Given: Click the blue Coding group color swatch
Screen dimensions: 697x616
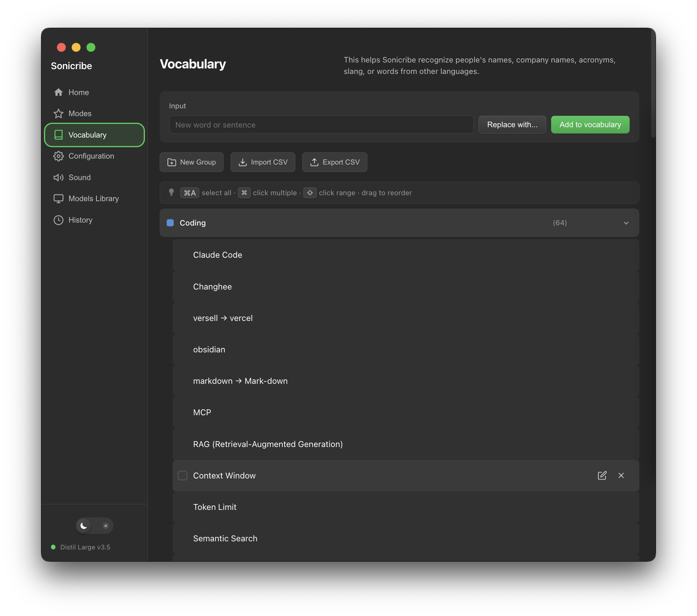Looking at the screenshot, I should tap(170, 223).
